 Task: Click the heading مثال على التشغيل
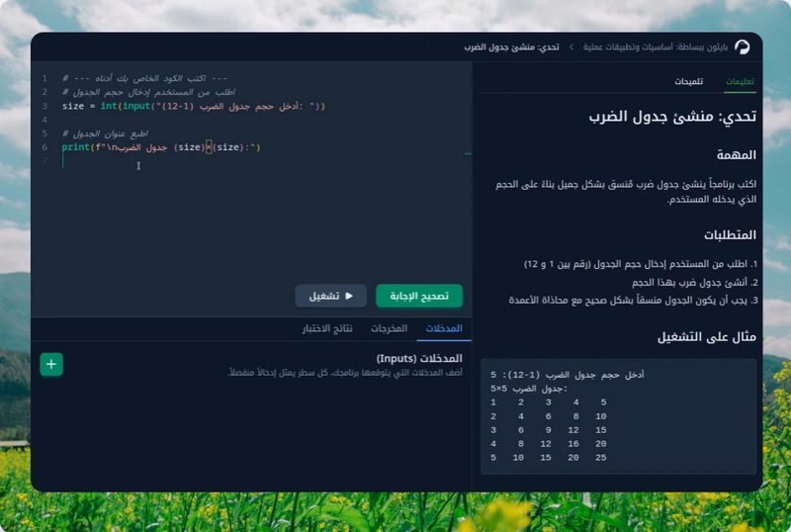(x=706, y=337)
